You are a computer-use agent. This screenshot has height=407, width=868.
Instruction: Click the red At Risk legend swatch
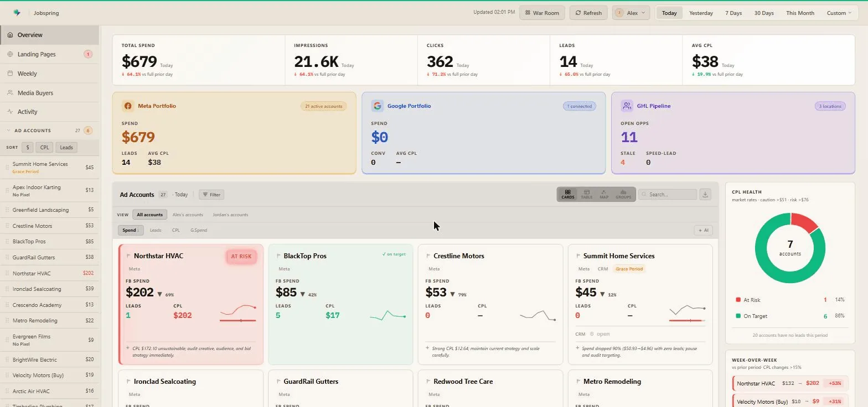[738, 300]
